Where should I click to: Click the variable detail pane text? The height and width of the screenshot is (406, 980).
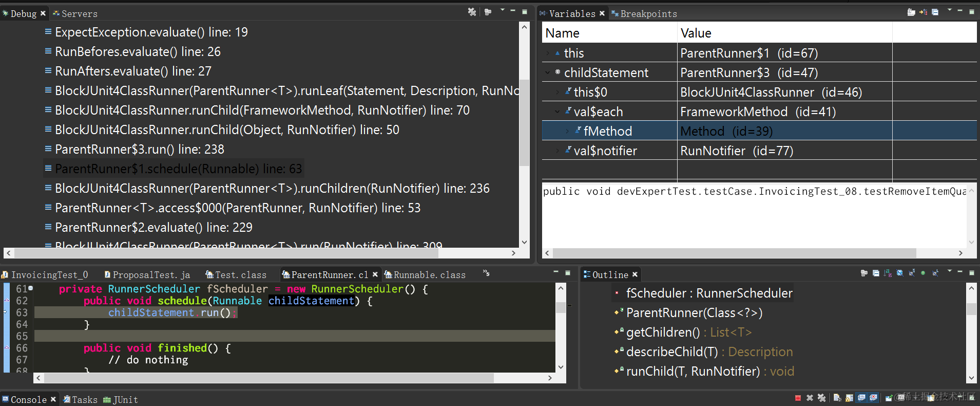[755, 191]
